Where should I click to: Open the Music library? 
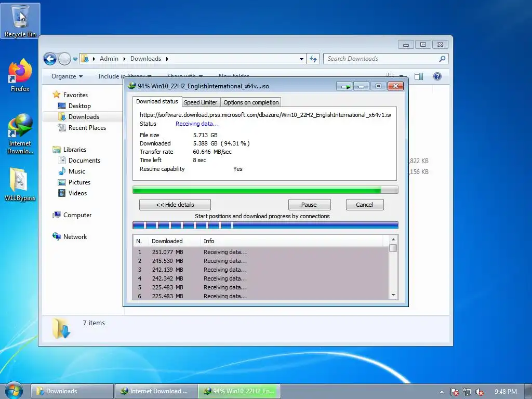click(x=77, y=171)
